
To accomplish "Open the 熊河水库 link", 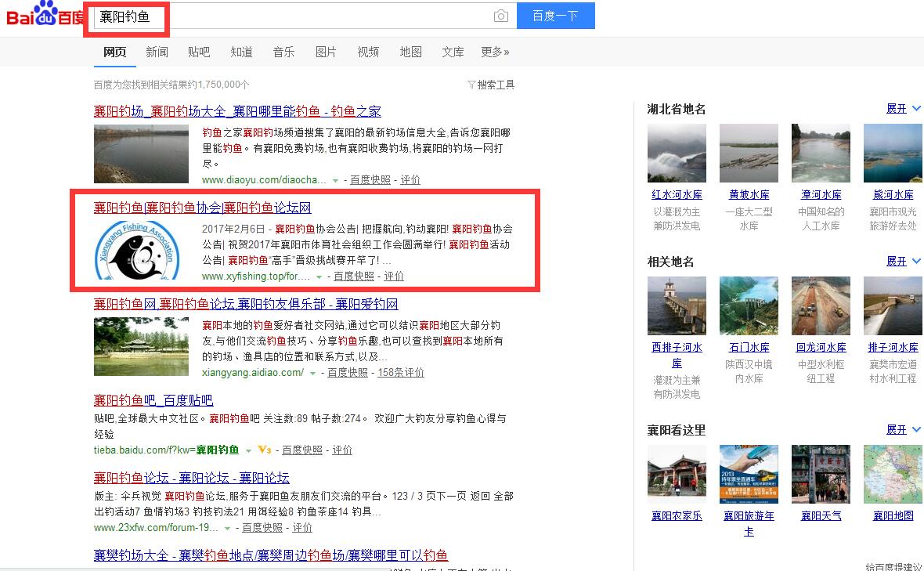I will tap(893, 194).
